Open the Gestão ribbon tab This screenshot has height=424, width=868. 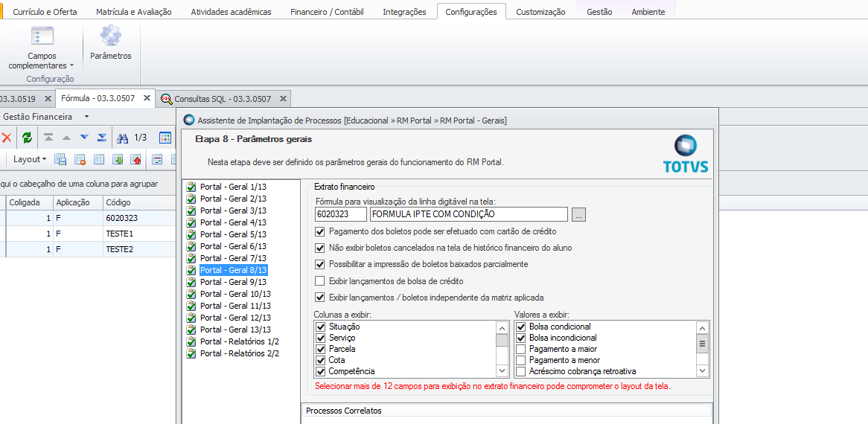(x=599, y=12)
